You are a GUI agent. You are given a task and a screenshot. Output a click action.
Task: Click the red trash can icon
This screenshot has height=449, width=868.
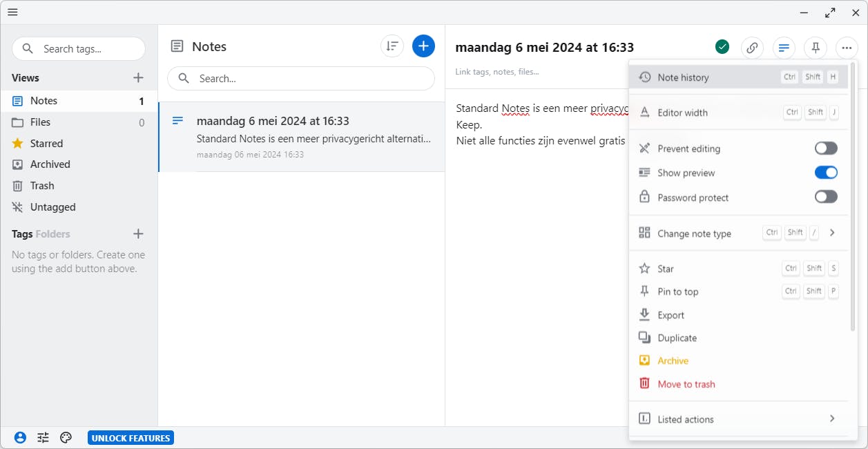tap(644, 383)
